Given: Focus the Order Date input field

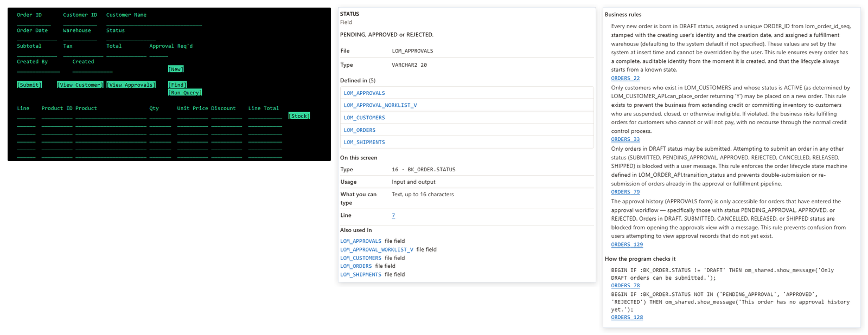Looking at the screenshot, I should coord(37,38).
